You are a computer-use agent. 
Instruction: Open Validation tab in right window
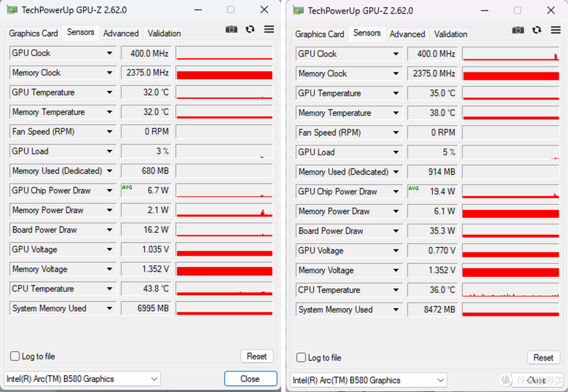pyautogui.click(x=450, y=34)
